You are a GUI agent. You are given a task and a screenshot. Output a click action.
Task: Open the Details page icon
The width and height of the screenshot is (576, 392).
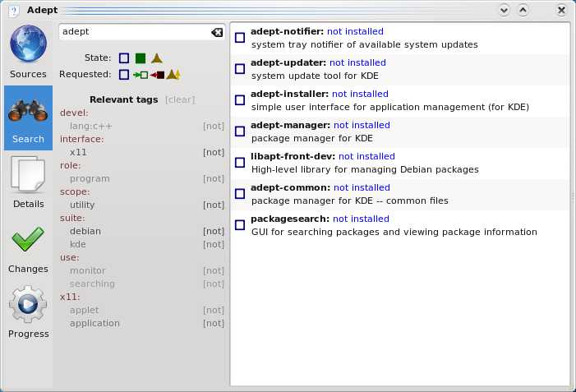tap(28, 182)
